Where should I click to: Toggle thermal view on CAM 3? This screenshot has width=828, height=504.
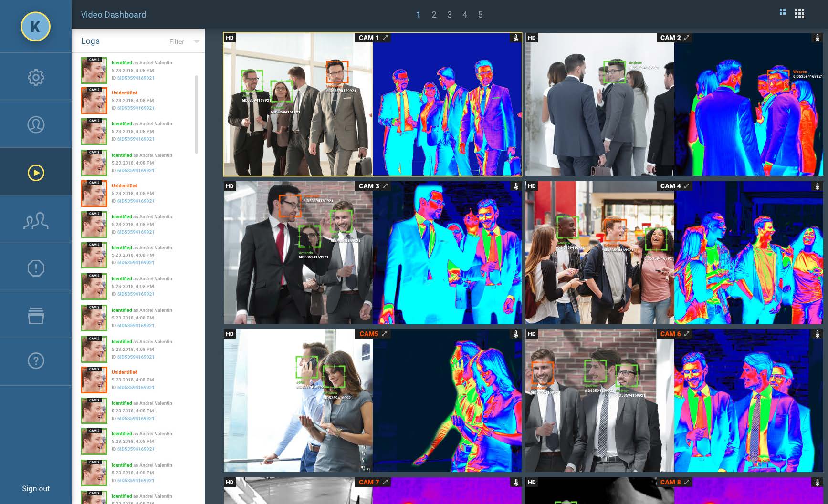click(516, 186)
